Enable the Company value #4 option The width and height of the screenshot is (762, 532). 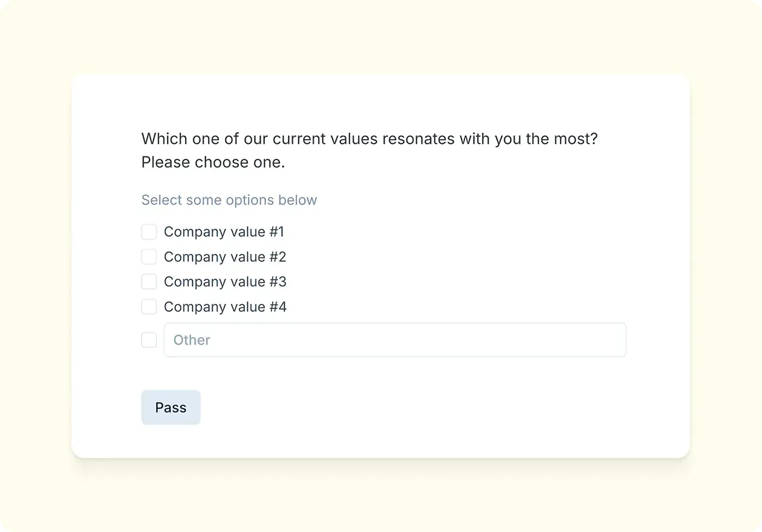coord(149,307)
